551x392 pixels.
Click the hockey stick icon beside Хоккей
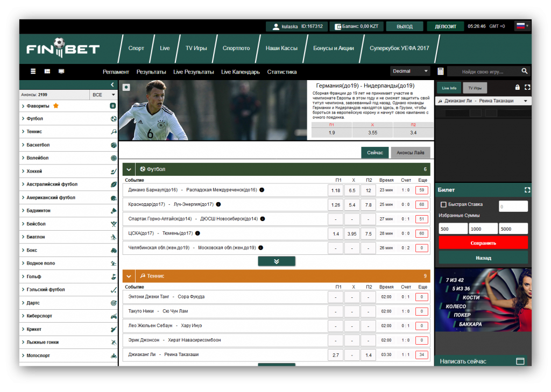point(114,172)
